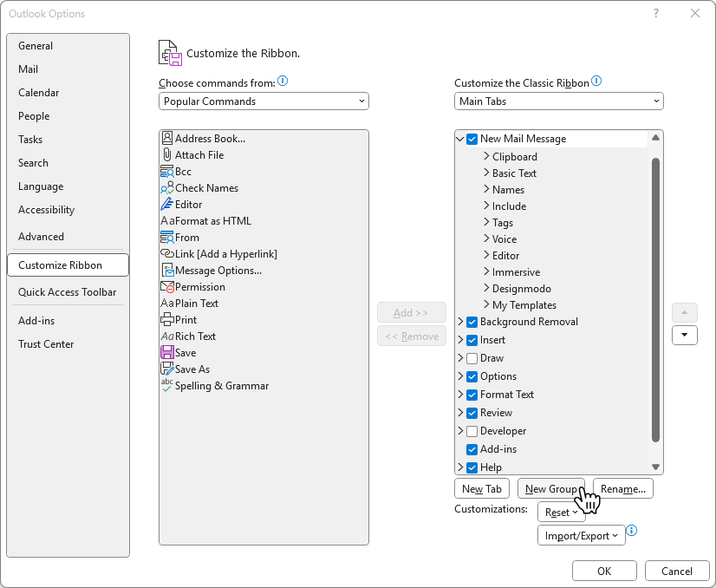
Task: Select the Immersive group row
Action: (x=516, y=272)
